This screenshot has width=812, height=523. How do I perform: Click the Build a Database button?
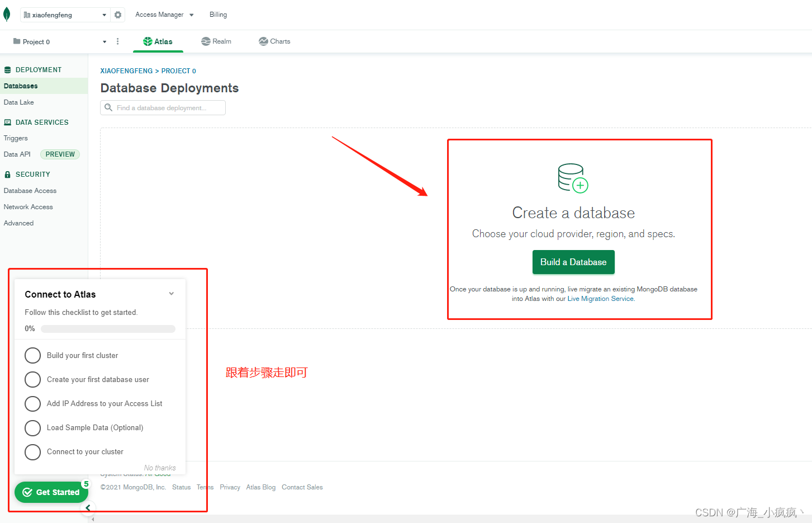tap(573, 262)
